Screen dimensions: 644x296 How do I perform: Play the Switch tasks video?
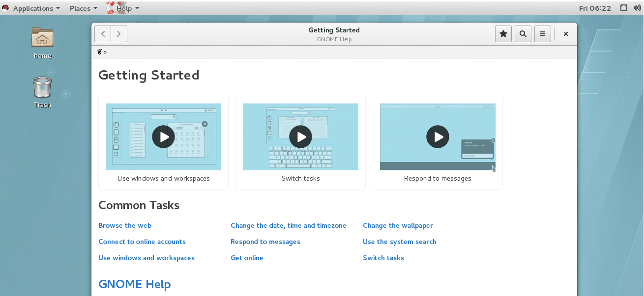[300, 137]
